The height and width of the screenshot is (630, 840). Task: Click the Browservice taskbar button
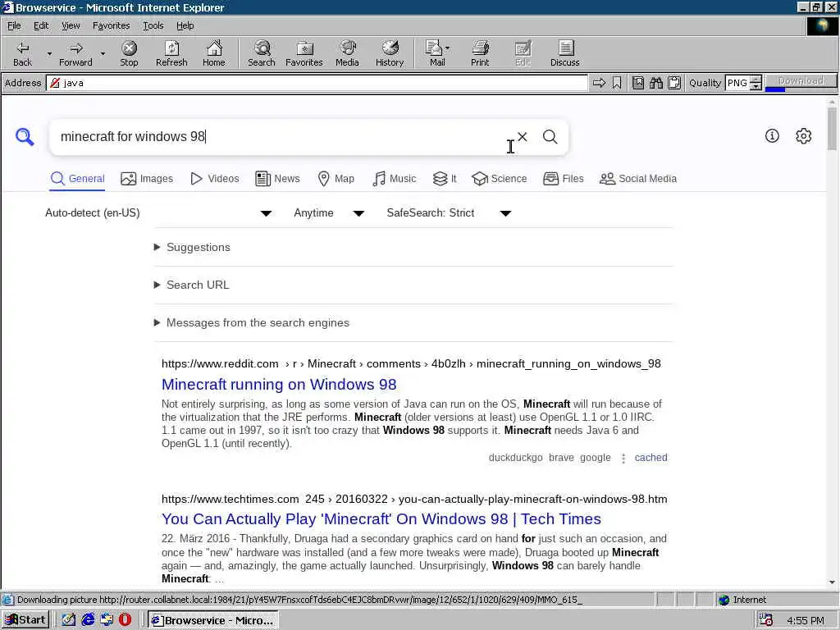tap(212, 620)
